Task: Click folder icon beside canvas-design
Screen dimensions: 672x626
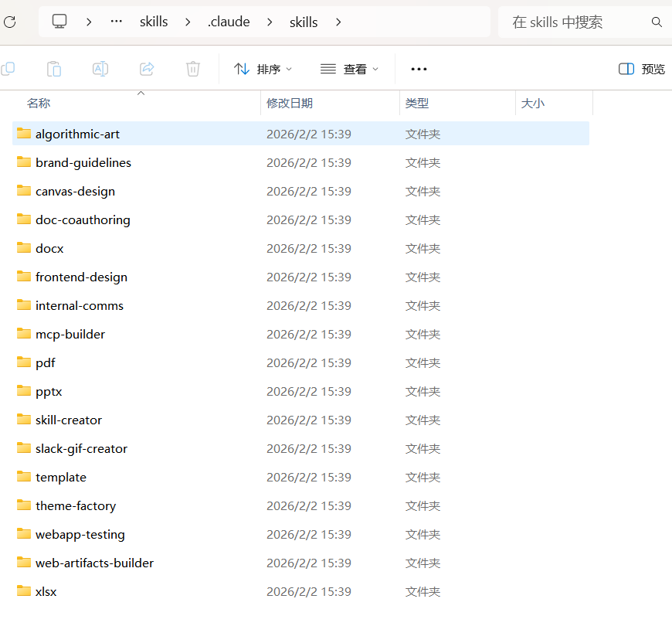Action: (24, 191)
